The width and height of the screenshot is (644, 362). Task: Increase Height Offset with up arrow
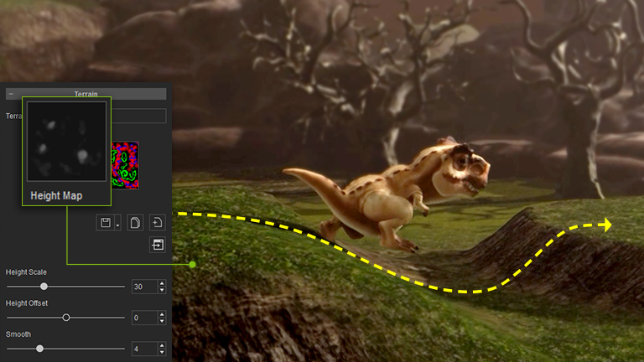pyautogui.click(x=162, y=314)
